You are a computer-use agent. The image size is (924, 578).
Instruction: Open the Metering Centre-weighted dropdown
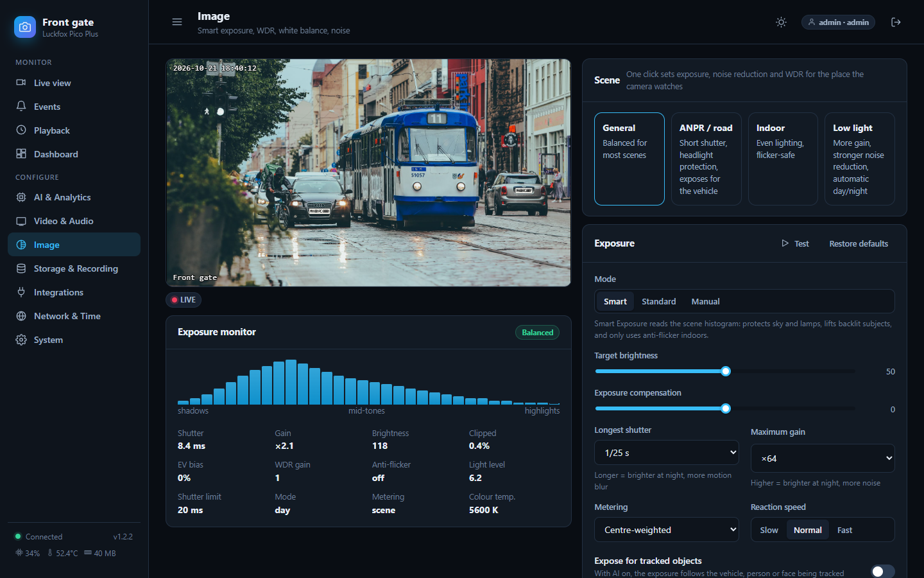tap(667, 530)
